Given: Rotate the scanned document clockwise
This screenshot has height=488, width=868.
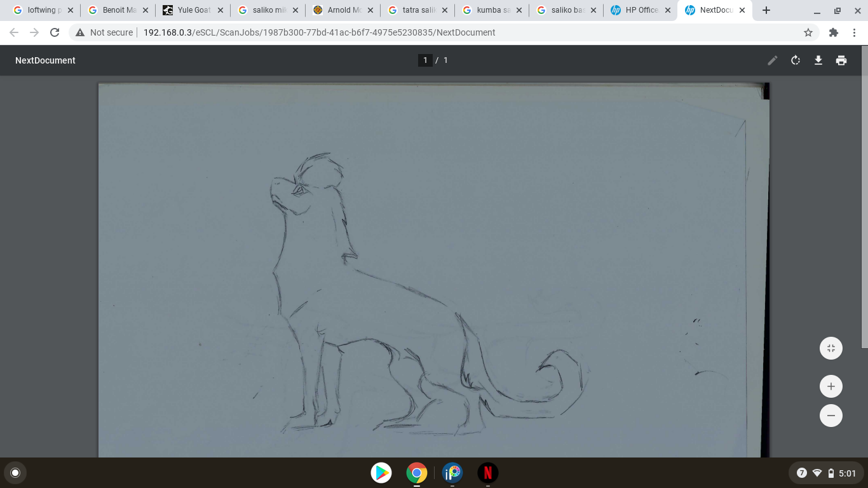Looking at the screenshot, I should (795, 60).
